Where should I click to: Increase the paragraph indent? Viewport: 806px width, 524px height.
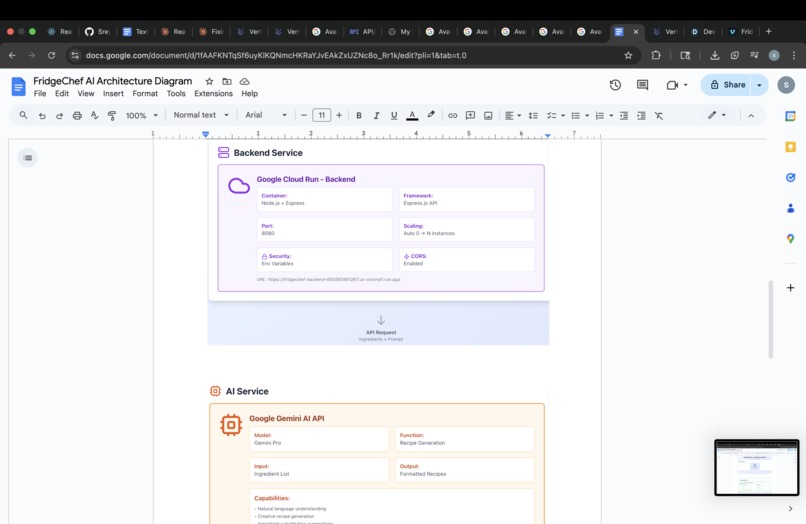pos(642,116)
